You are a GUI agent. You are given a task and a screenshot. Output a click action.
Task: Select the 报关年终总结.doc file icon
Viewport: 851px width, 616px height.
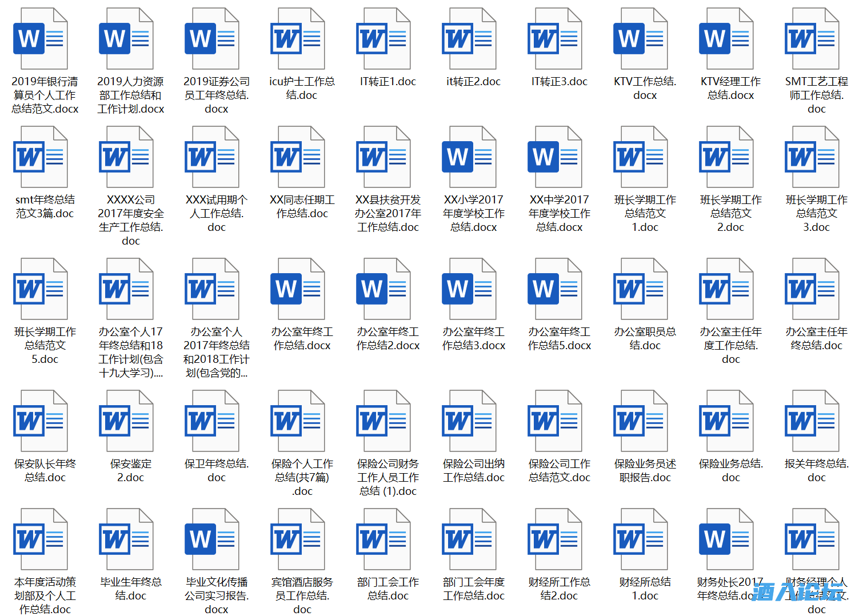pos(812,421)
